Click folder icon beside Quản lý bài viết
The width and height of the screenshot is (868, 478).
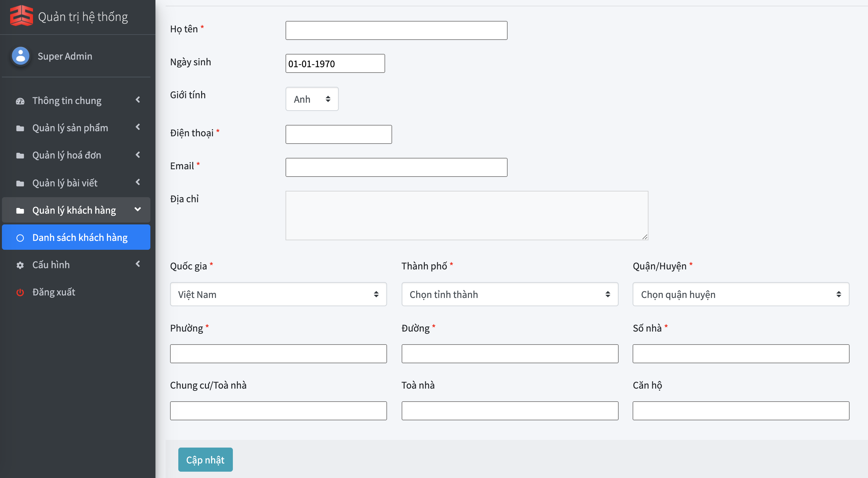click(20, 183)
